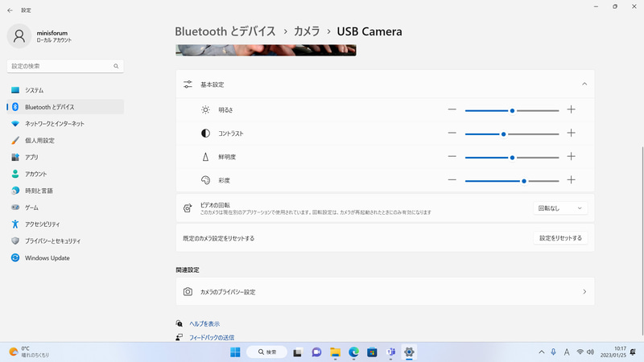This screenshot has height=362, width=644.
Task: Click the settings page vertical scrollbar
Action: click(642, 241)
